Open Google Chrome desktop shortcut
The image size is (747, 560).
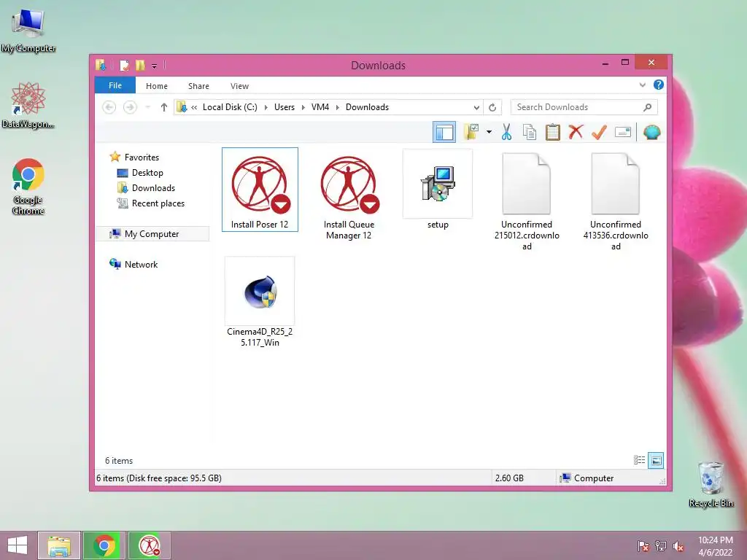[28, 186]
